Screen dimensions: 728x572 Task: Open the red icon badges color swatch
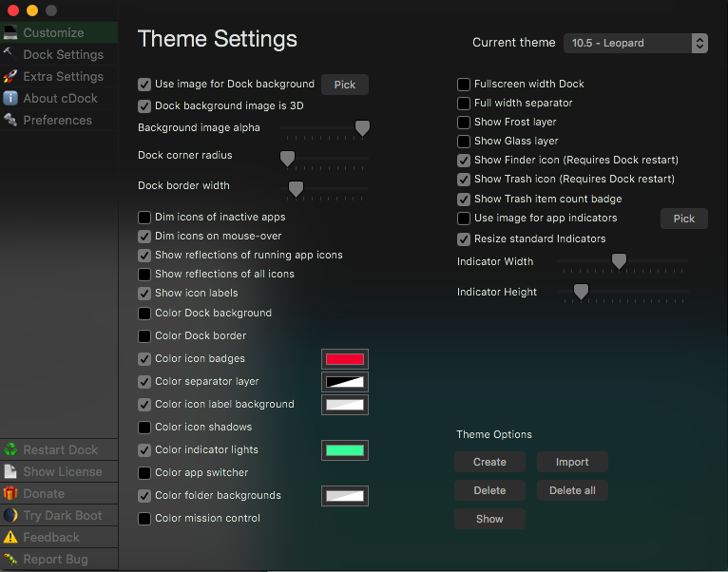[344, 359]
